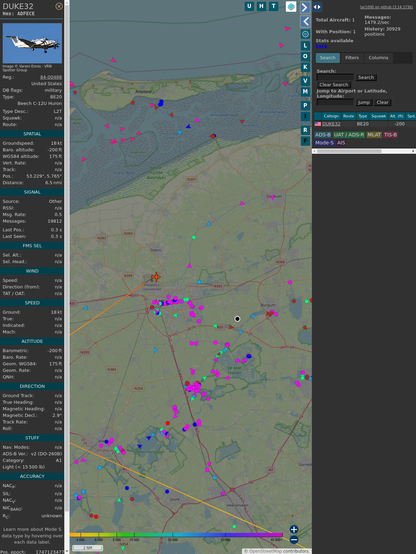Click the U map toggle button

pos(249,6)
